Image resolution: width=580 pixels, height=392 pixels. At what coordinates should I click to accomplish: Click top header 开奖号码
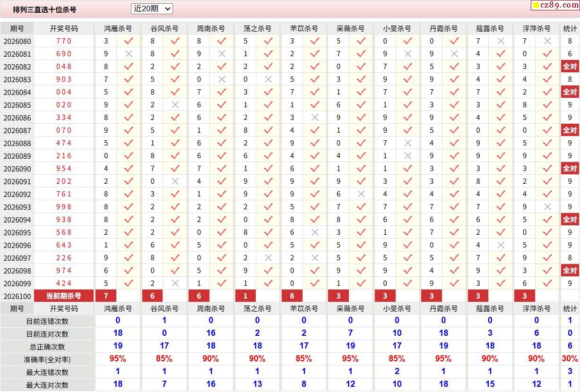[x=64, y=28]
